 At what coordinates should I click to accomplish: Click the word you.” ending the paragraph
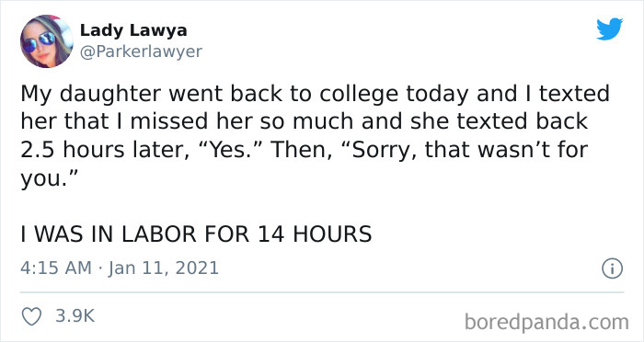point(50,178)
